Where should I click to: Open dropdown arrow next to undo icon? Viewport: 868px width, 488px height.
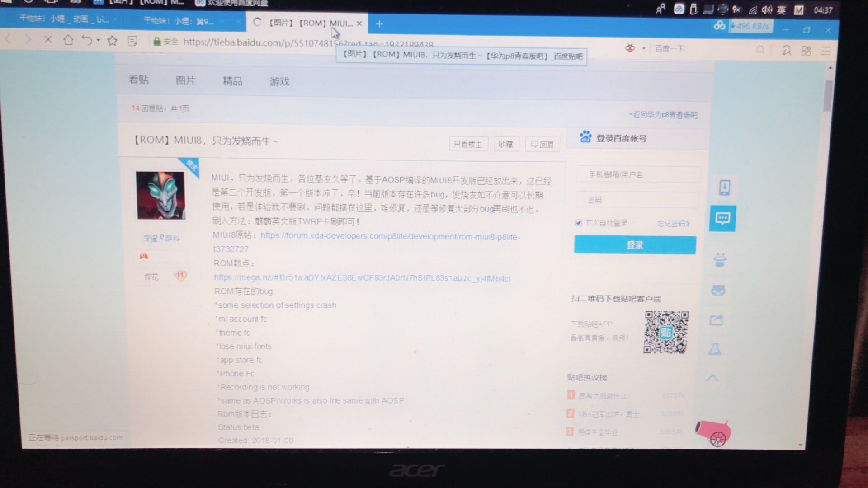(x=99, y=41)
